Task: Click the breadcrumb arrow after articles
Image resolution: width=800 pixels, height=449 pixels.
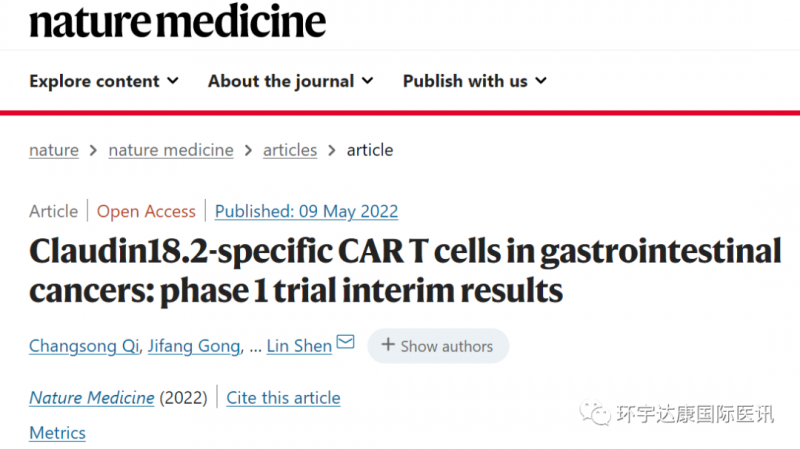Action: (x=332, y=151)
